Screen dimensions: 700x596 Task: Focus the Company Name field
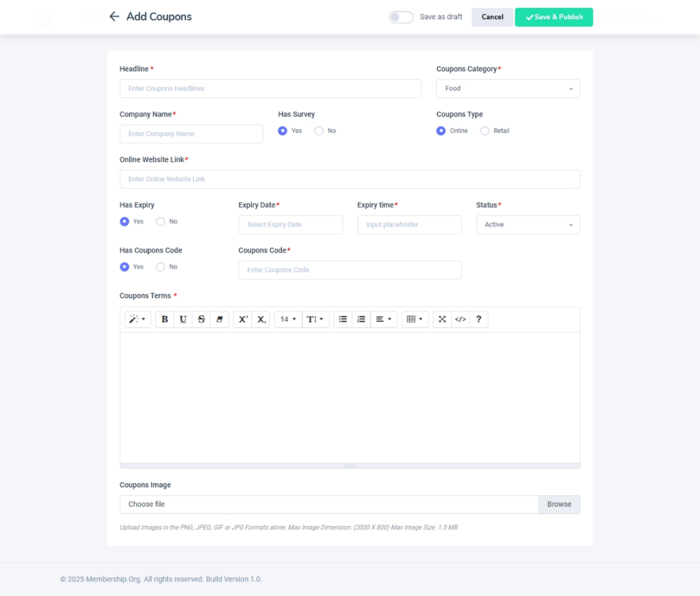[x=191, y=134]
